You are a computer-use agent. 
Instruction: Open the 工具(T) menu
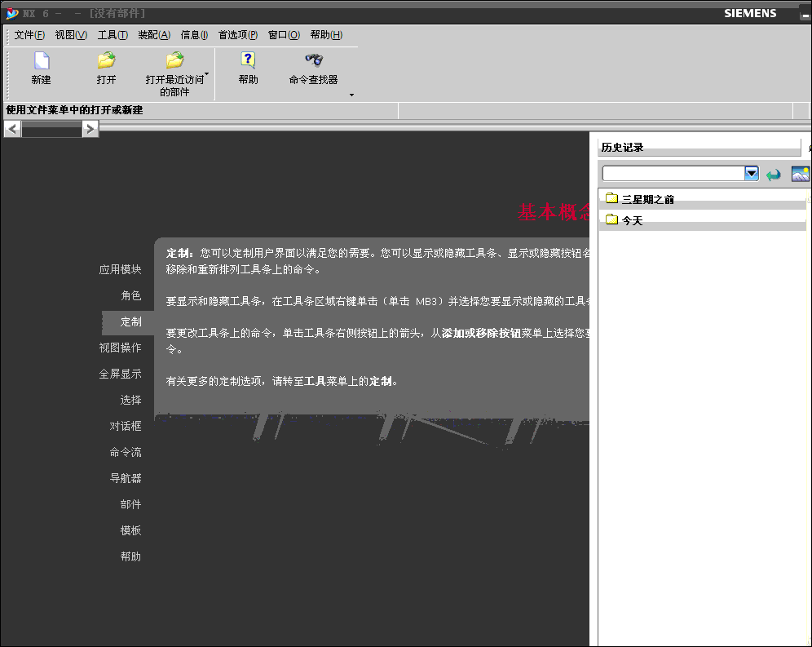click(x=113, y=35)
